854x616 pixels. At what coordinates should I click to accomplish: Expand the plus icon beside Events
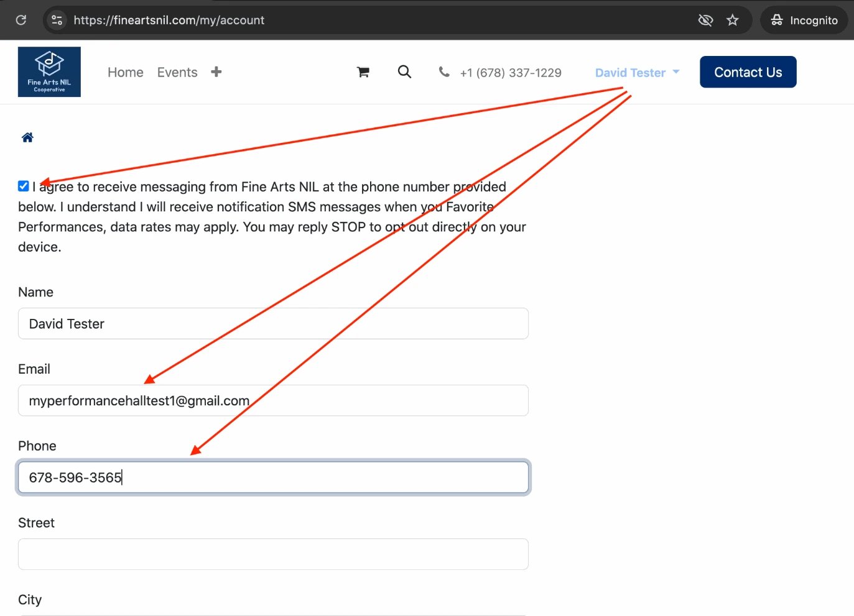216,72
